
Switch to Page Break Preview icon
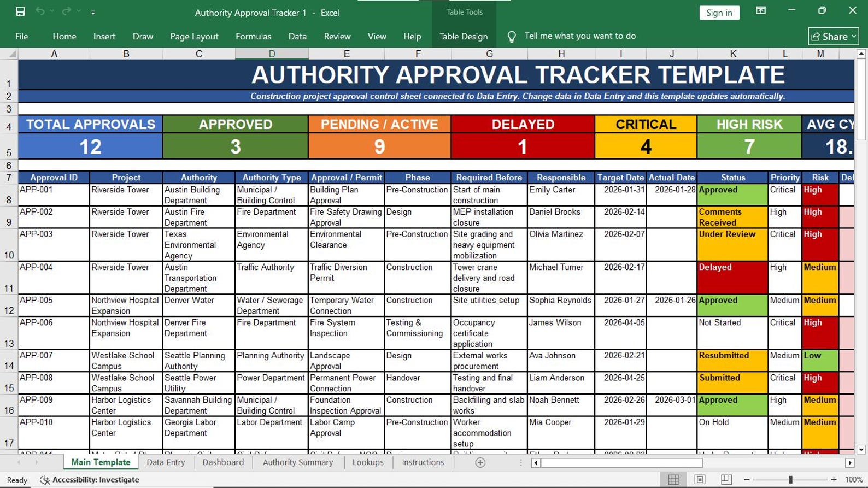(726, 479)
